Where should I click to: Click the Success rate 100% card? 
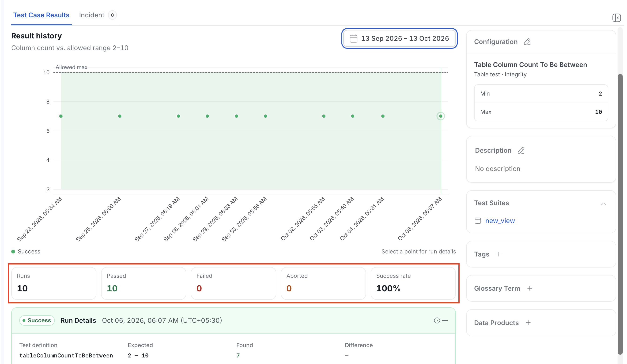(x=413, y=283)
